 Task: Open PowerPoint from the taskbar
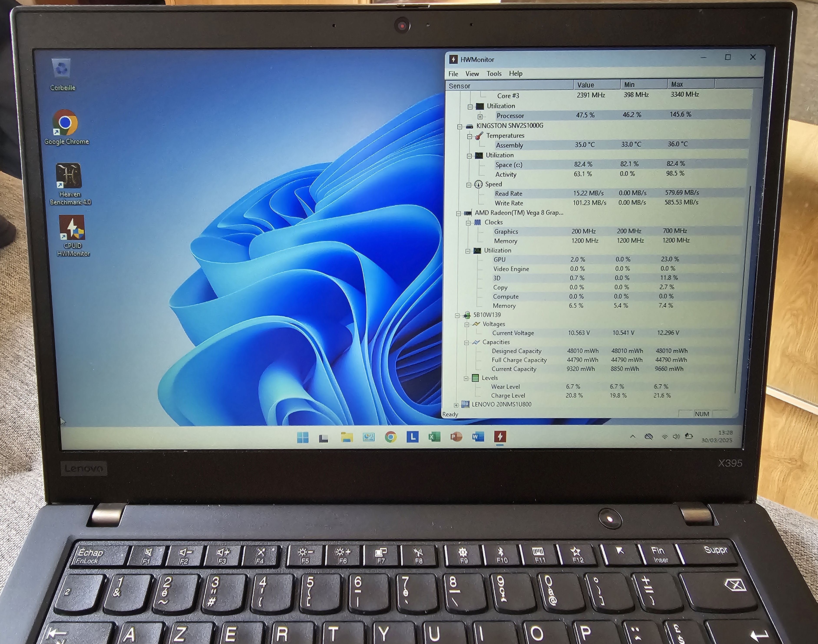(456, 437)
